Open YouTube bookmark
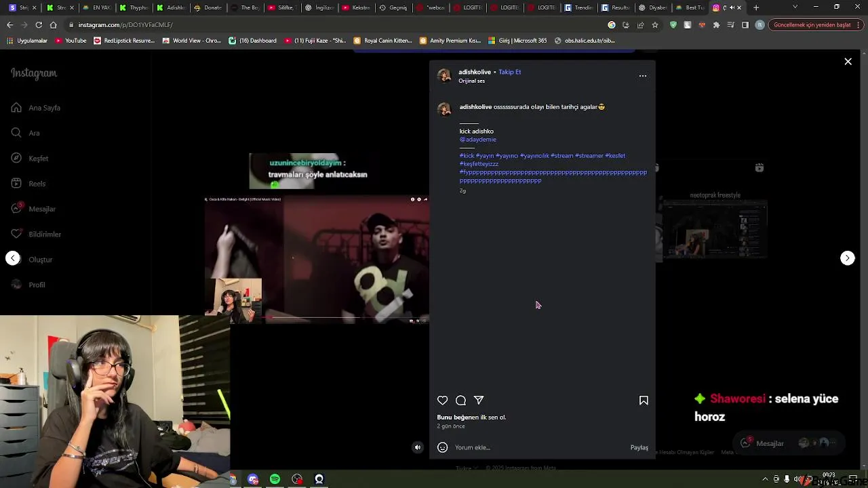This screenshot has height=488, width=868. pyautogui.click(x=71, y=41)
